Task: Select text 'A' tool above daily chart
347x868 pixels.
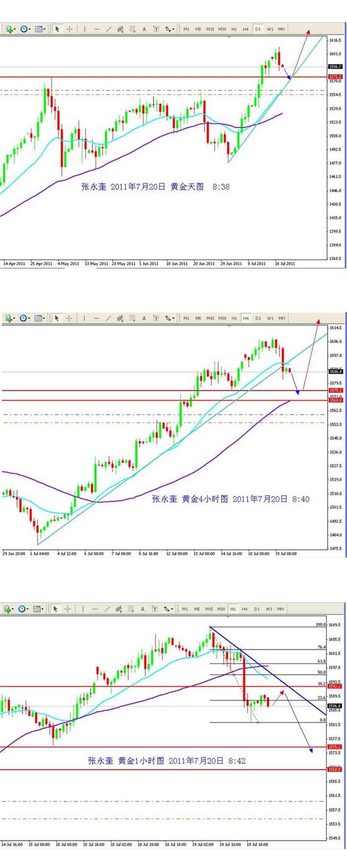Action: click(144, 29)
